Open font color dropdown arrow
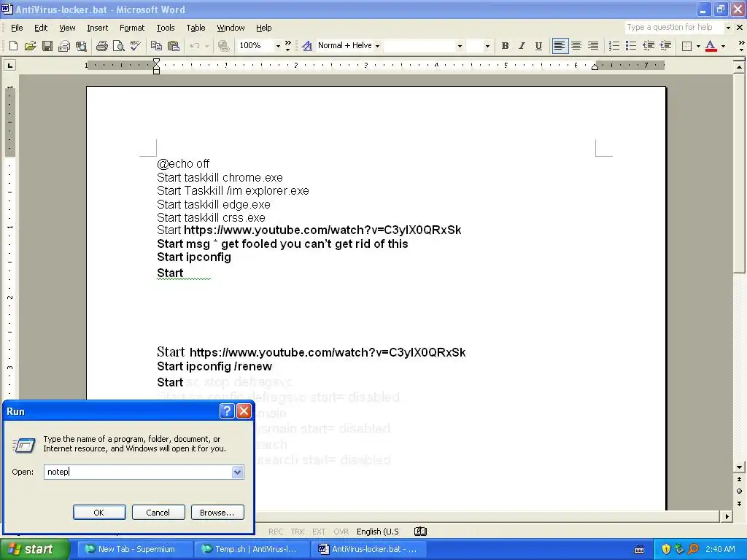This screenshot has height=560, width=747. click(x=723, y=46)
